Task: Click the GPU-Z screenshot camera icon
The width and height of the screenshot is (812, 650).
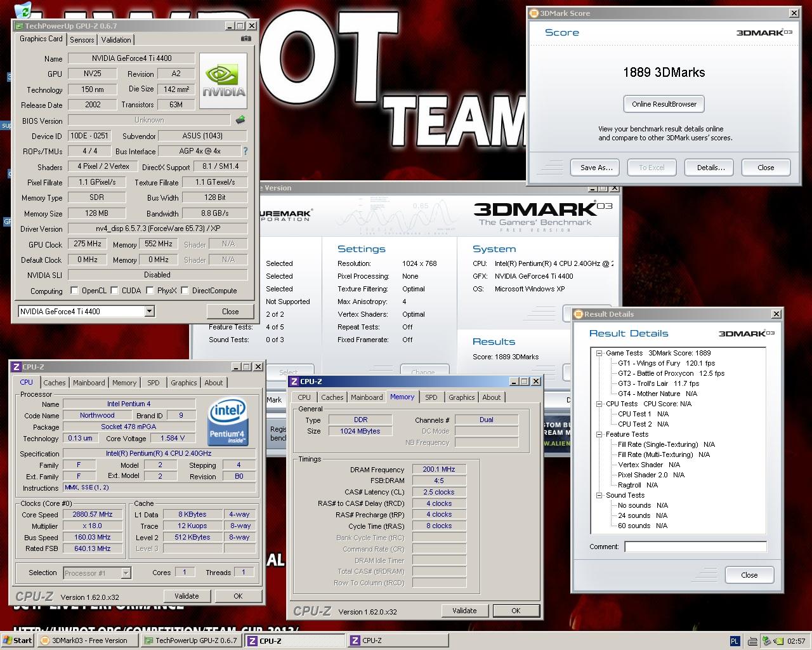Action: pyautogui.click(x=246, y=39)
